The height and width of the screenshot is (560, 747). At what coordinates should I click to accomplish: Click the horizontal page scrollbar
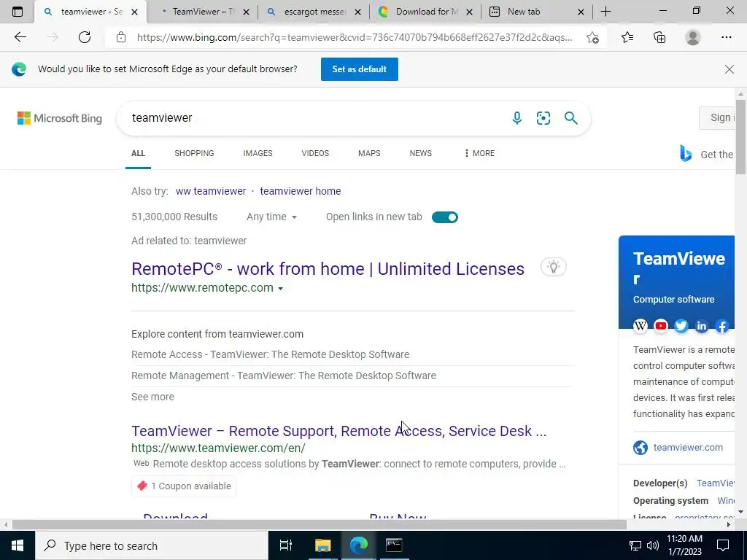point(319,525)
